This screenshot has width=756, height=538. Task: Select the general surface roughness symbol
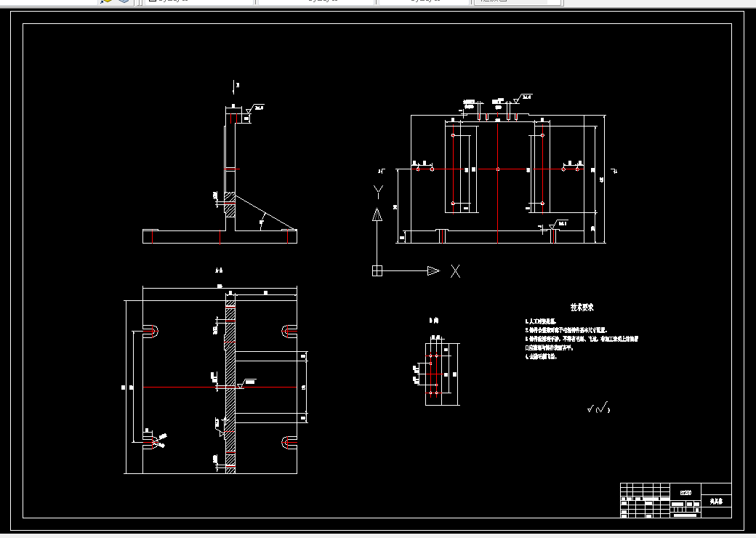[x=598, y=409]
